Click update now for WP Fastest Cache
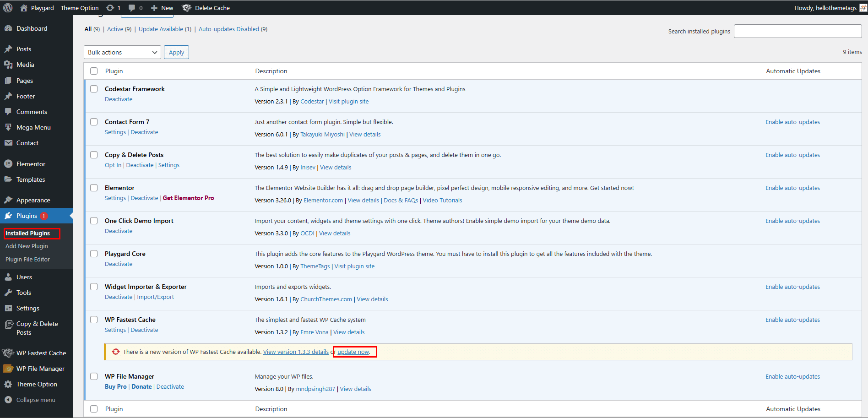The width and height of the screenshot is (868, 418). (x=353, y=352)
